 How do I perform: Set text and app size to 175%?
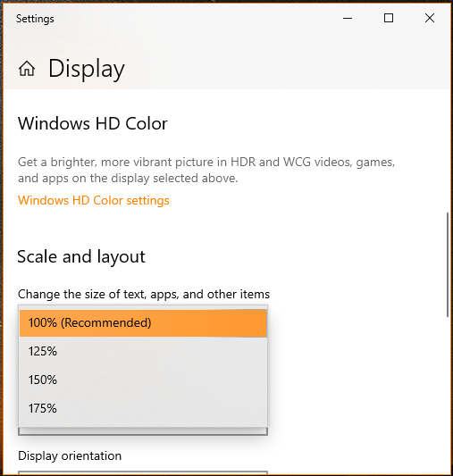tap(143, 409)
